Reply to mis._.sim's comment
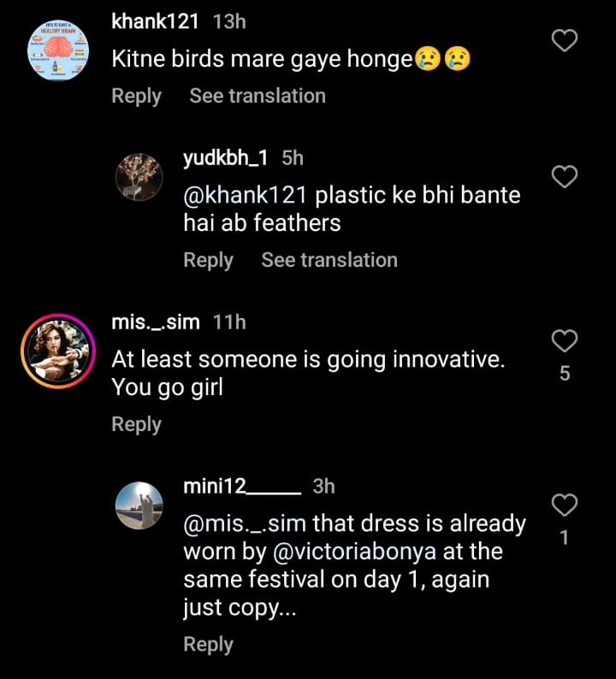 (x=136, y=424)
